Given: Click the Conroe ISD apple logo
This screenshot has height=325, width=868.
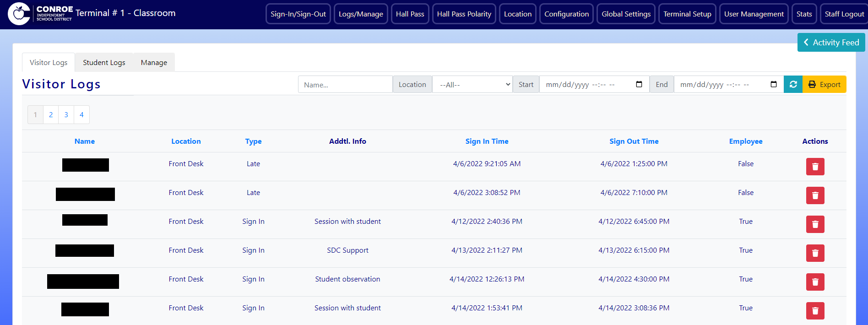Looking at the screenshot, I should pyautogui.click(x=19, y=14).
